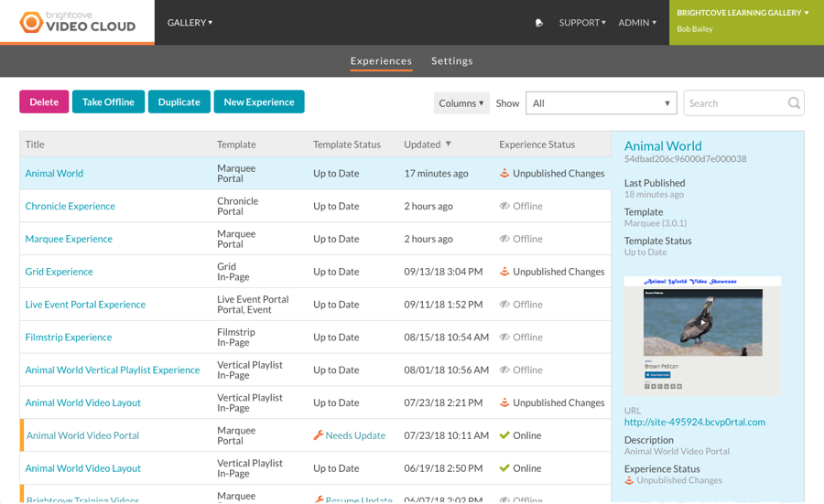Sort by the Experience Status column header

(537, 145)
